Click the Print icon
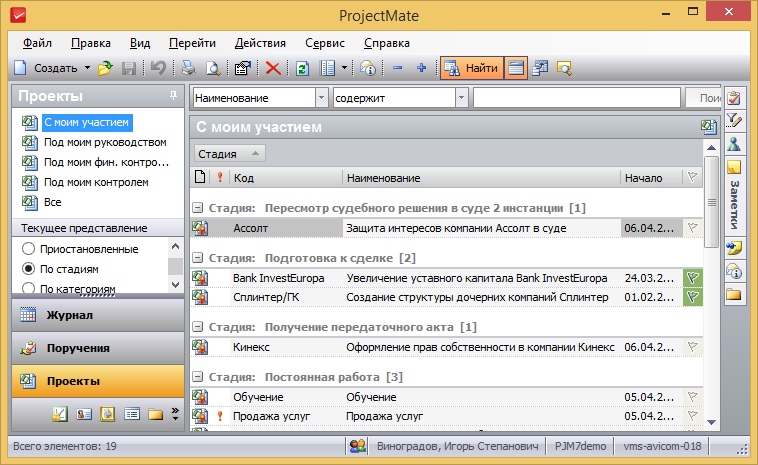 click(x=189, y=68)
